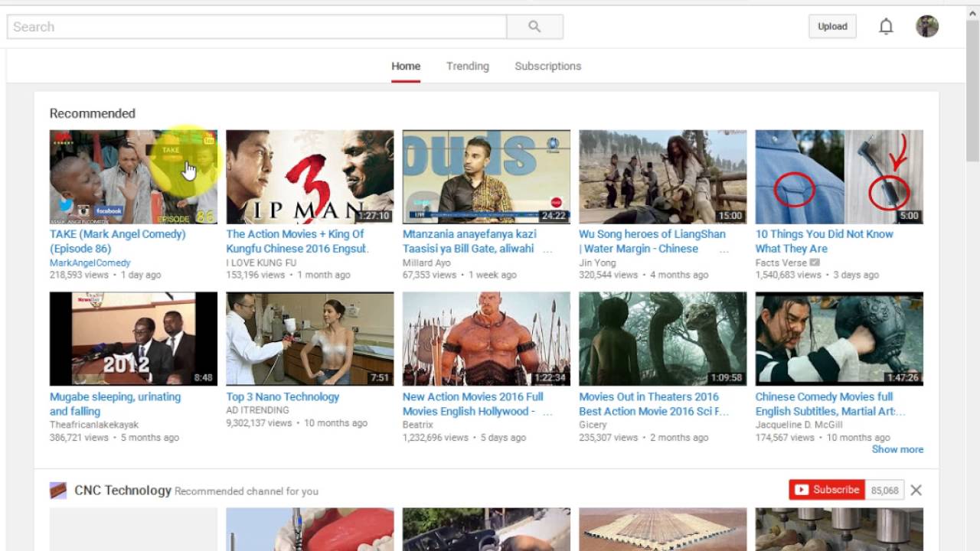Switch to the Subscriptions tab
The width and height of the screenshot is (980, 551).
[x=548, y=67]
